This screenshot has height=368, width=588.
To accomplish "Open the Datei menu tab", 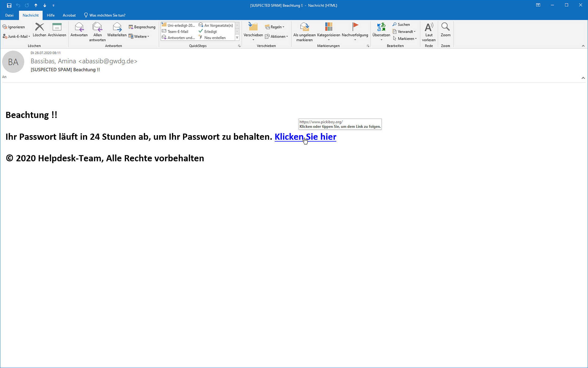I will coord(9,15).
